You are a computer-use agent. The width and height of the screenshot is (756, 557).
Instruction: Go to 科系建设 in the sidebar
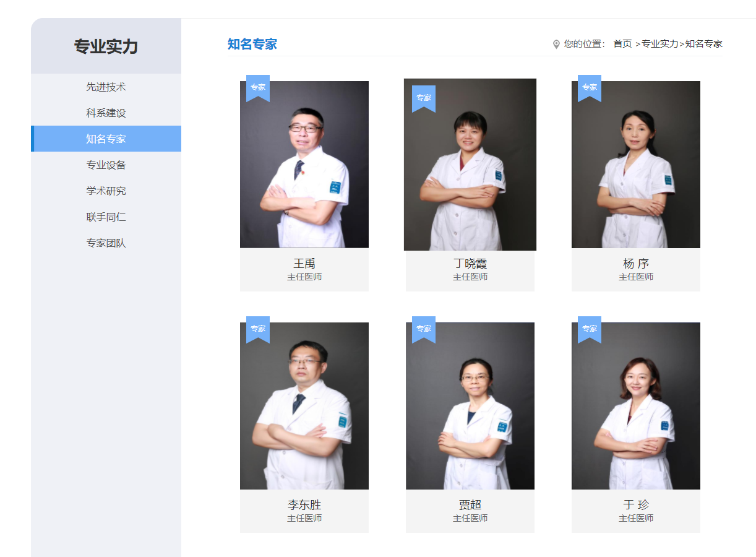106,113
